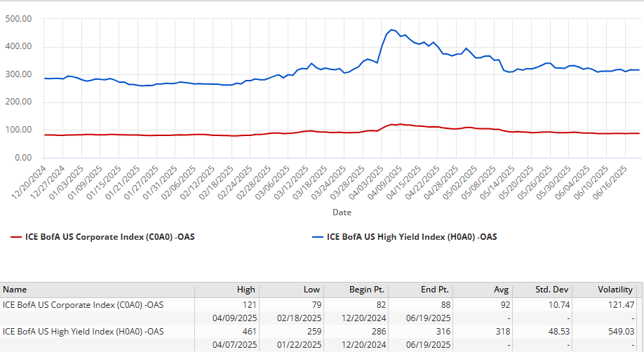Sort by the Begin Pt. column header
Image resolution: width=644 pixels, height=352 pixels.
pyautogui.click(x=367, y=290)
